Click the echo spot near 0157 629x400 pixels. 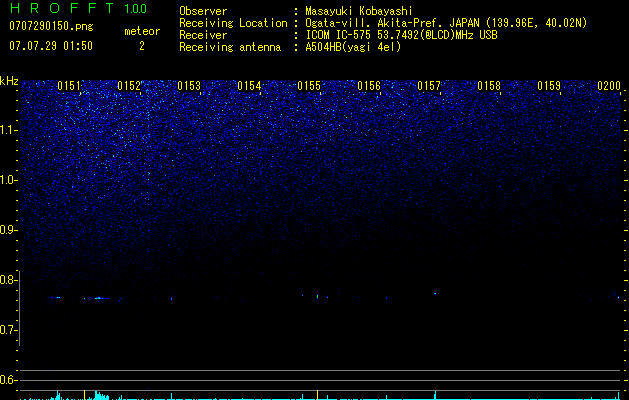coord(435,294)
